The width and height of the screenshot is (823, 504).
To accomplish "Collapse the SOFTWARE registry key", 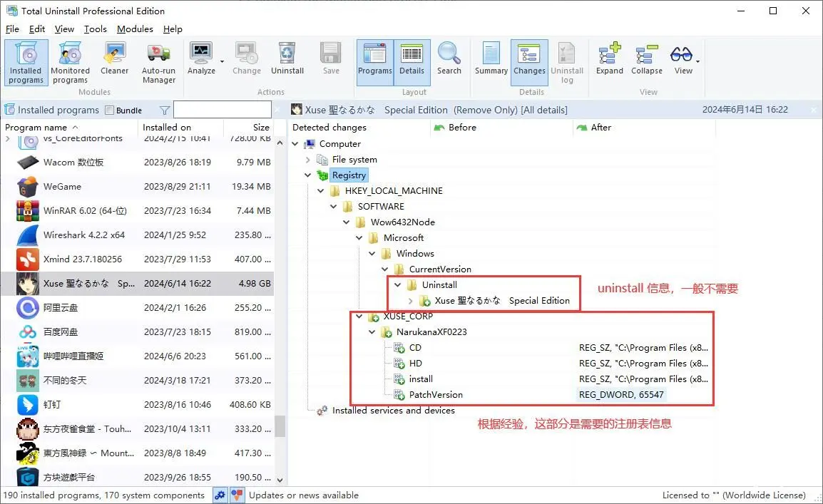I will 334,207.
